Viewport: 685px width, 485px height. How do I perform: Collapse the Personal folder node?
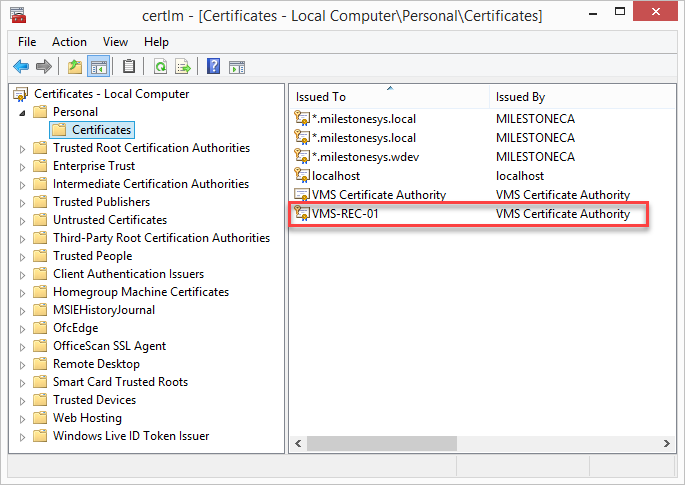[x=22, y=112]
